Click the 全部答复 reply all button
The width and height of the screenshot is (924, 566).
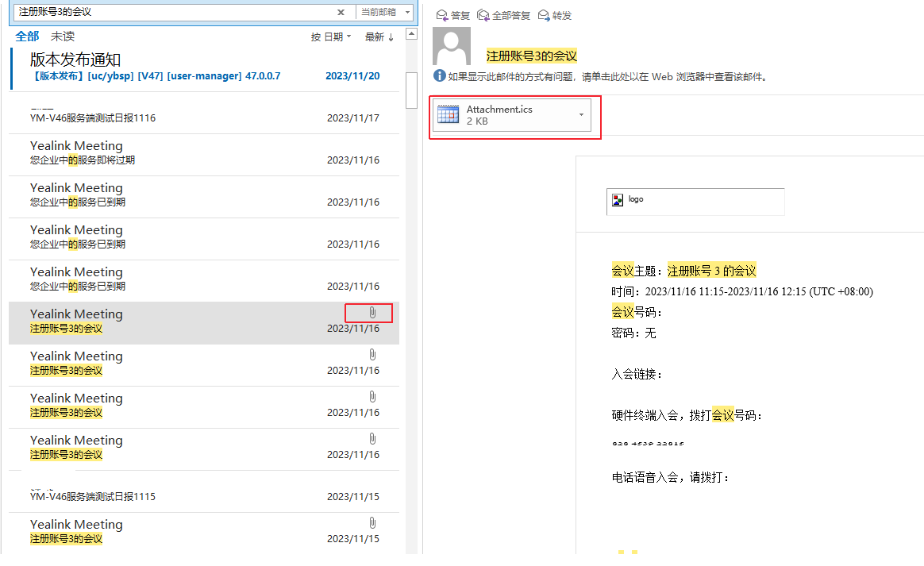(504, 15)
